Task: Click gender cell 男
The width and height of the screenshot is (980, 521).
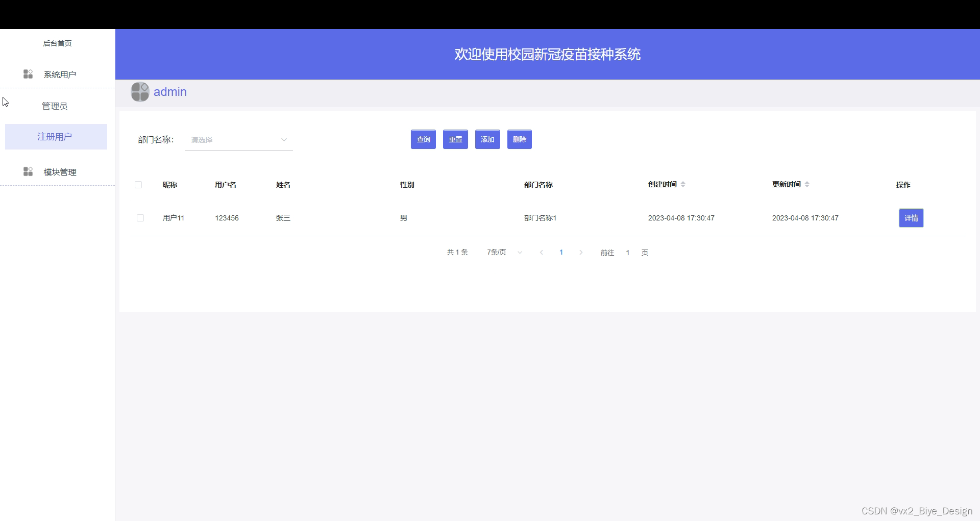Action: [404, 218]
